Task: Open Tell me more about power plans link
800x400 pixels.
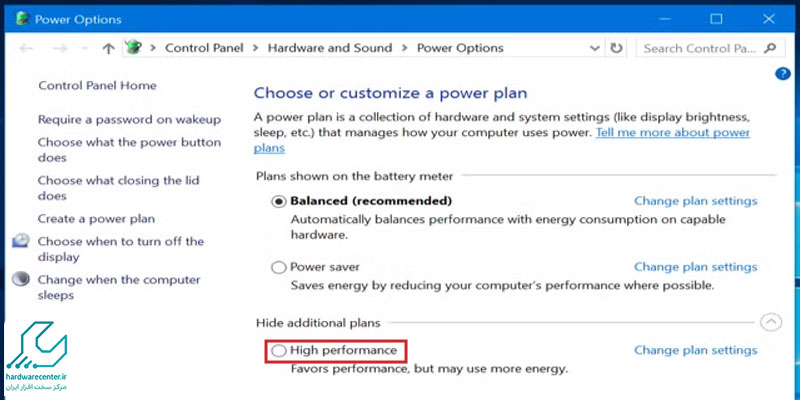Action: click(x=502, y=140)
